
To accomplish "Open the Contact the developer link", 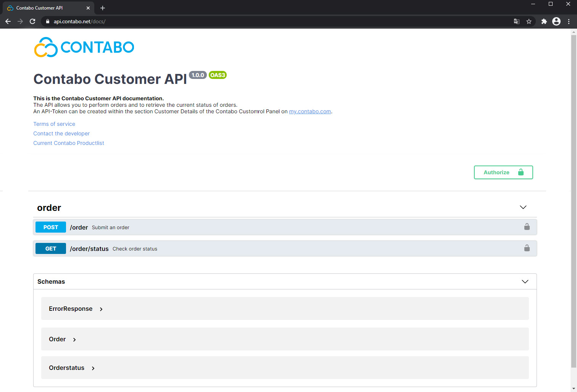I will (x=61, y=133).
